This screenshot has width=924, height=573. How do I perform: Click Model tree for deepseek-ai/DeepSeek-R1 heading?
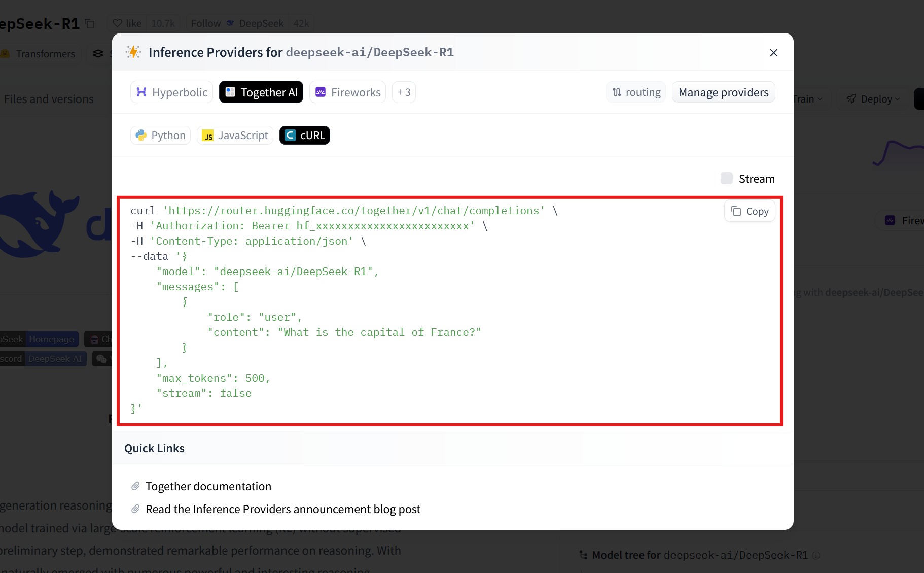click(x=700, y=555)
